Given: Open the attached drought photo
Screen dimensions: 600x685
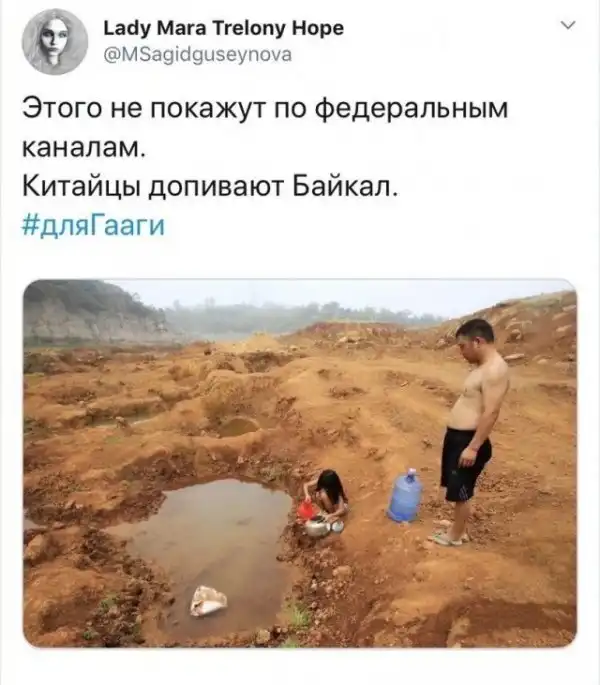Looking at the screenshot, I should pos(300,463).
